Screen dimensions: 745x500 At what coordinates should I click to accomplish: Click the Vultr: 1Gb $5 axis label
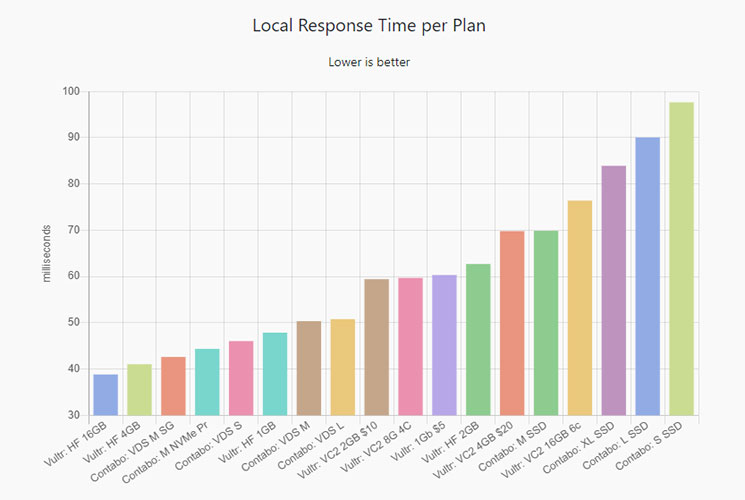tap(418, 442)
